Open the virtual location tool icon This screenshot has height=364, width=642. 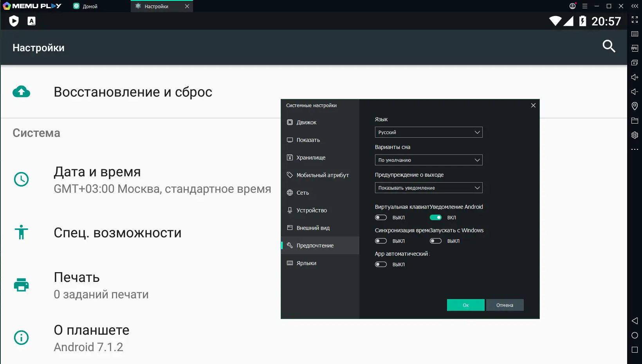[x=635, y=106]
